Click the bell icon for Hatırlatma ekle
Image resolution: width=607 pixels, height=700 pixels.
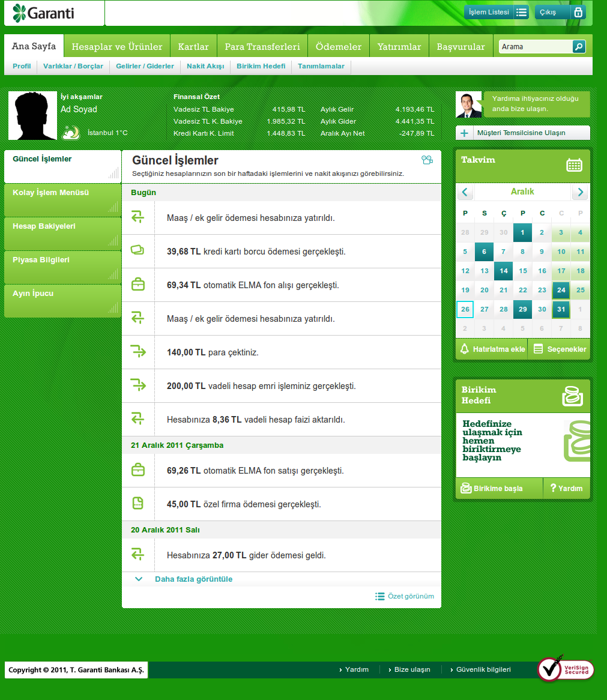pos(465,349)
